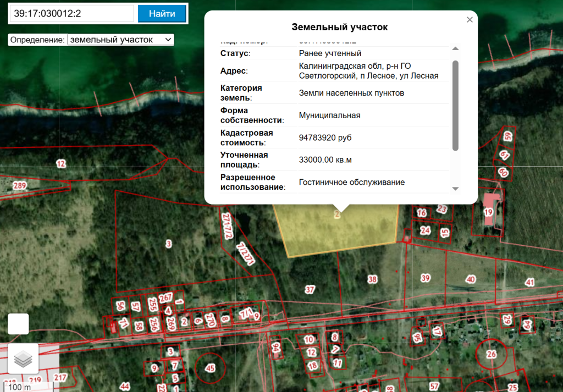Expand the Определение object type dropdown

point(120,40)
